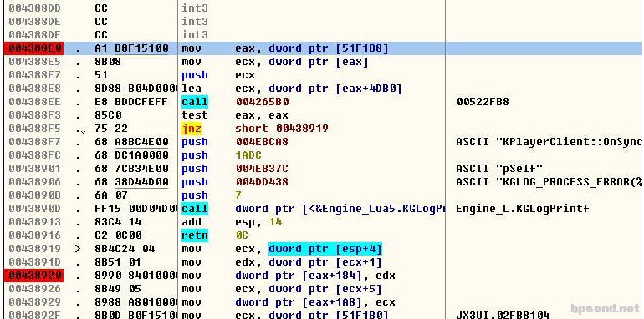
Task: Click operand dword ptr [eax+1A8], ecx
Action: 315,302
